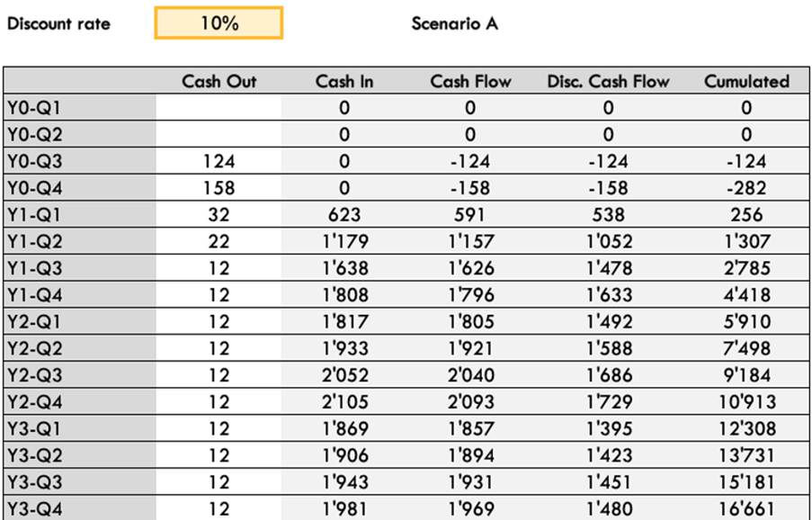Select the Cash Out column header
Screen dimensions: 812x520
[x=219, y=81]
